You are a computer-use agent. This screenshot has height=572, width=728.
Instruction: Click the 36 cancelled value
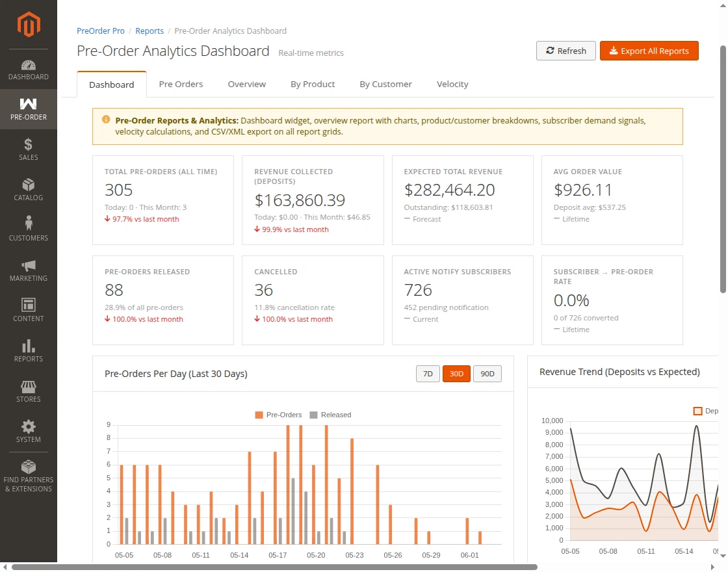tap(263, 290)
